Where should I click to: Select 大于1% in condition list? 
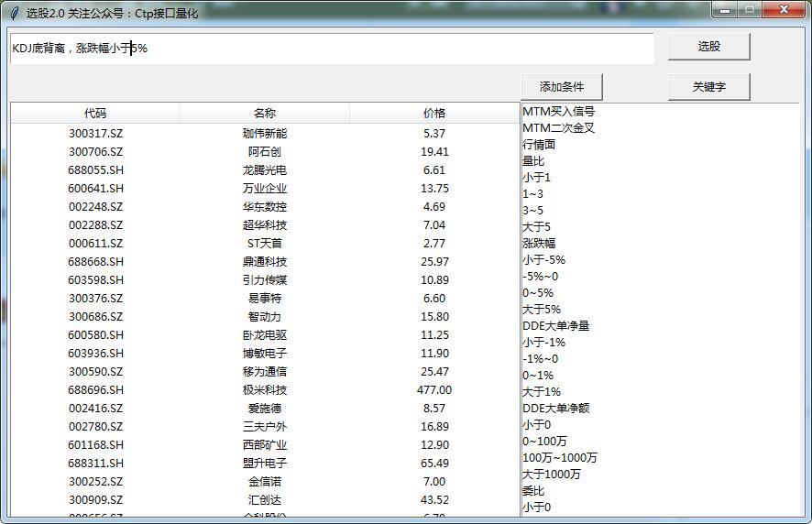click(541, 392)
